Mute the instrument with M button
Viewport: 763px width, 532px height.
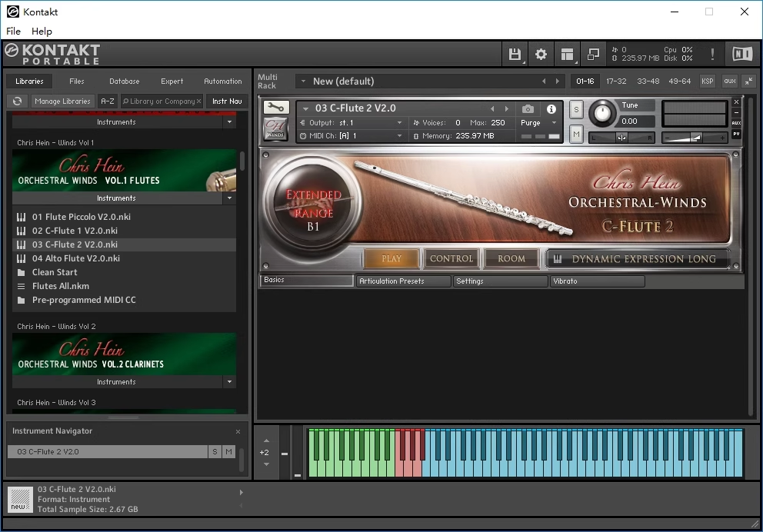[x=576, y=135]
